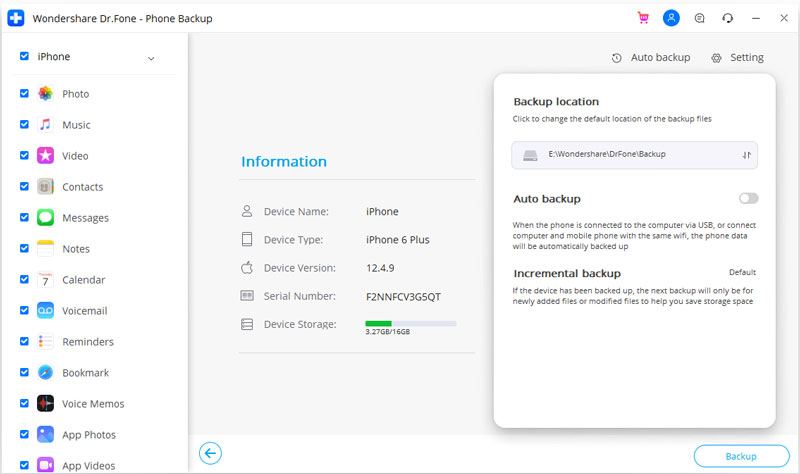Viewport: 800px width, 474px height.
Task: Click the Reminders label in list
Action: 88,342
